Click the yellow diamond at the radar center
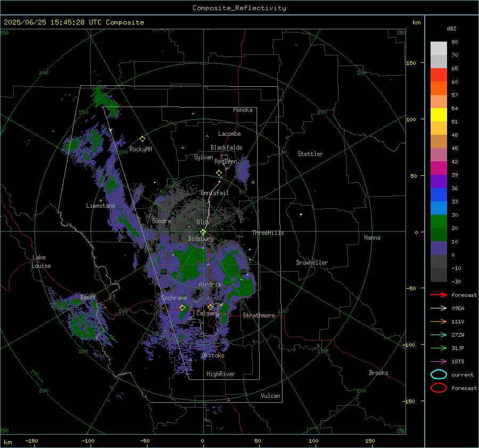 pos(203,232)
